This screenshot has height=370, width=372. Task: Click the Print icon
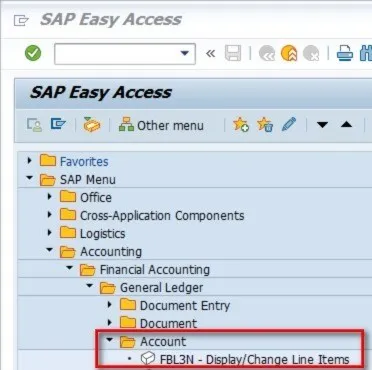[x=345, y=53]
